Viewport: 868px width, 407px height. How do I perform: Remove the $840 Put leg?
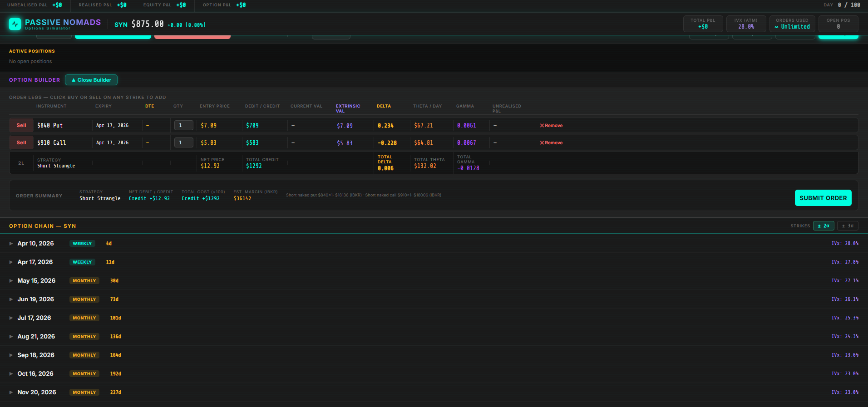[x=551, y=126]
